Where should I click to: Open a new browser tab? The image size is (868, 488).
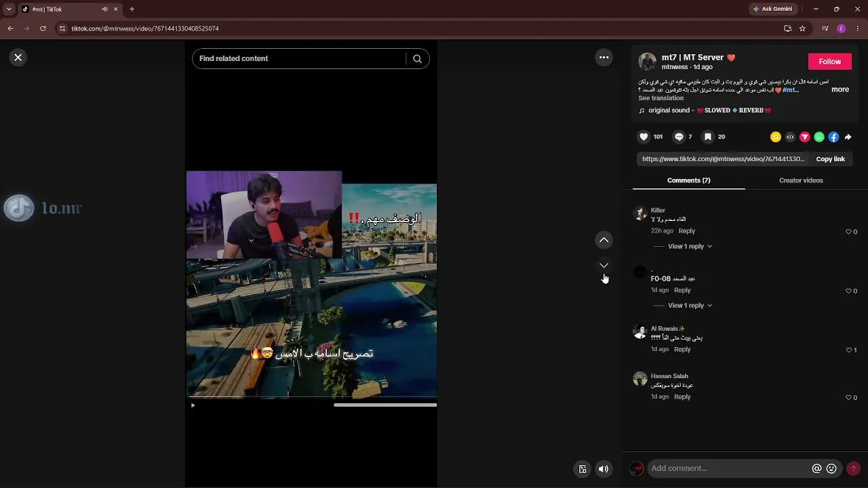(132, 9)
